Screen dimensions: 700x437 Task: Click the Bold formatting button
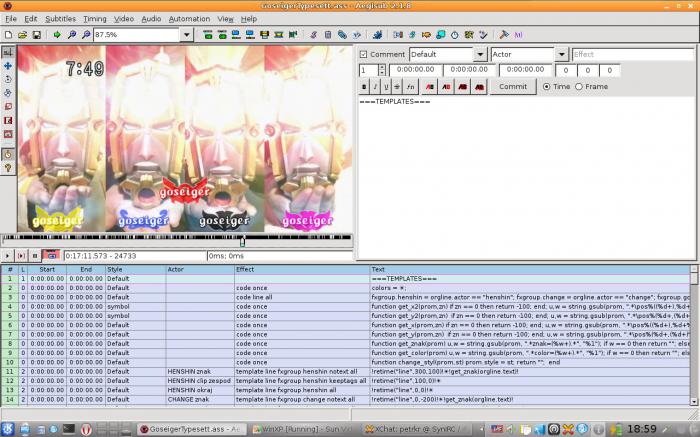364,87
